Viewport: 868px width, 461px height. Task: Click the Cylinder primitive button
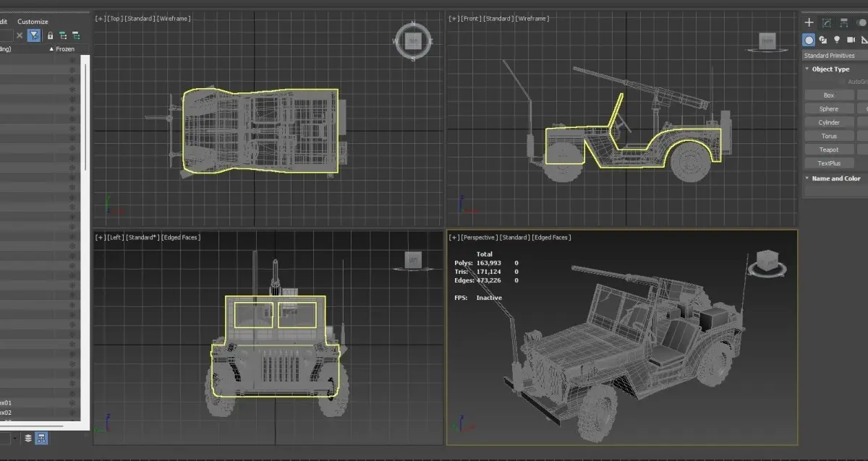tap(829, 123)
